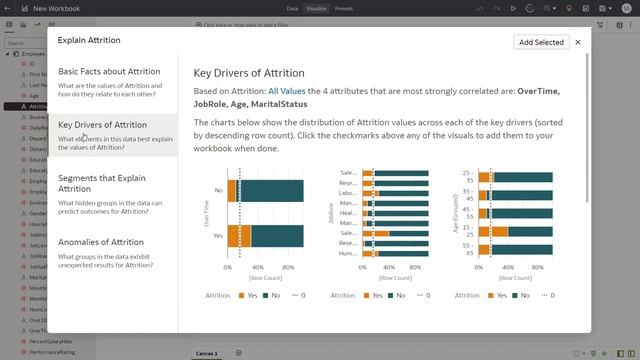Select the OverTime Yes bar in first chart
640x360 pixels.
click(265, 236)
